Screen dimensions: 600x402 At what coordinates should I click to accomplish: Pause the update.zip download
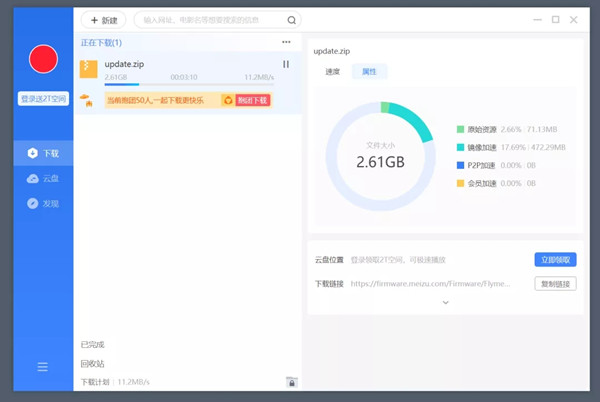[x=286, y=65]
